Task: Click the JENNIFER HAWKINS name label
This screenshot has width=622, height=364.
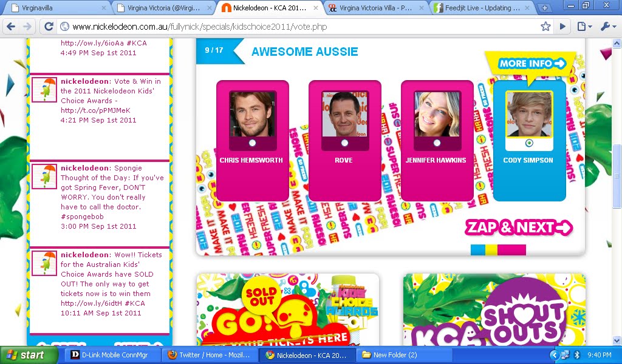Action: coord(436,160)
